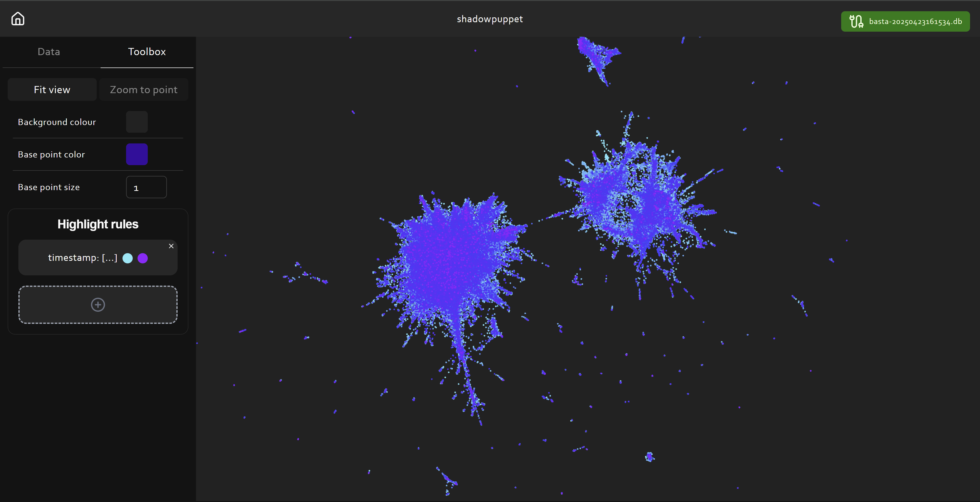Click the database connection plug icon
The height and width of the screenshot is (502, 980).
point(856,21)
